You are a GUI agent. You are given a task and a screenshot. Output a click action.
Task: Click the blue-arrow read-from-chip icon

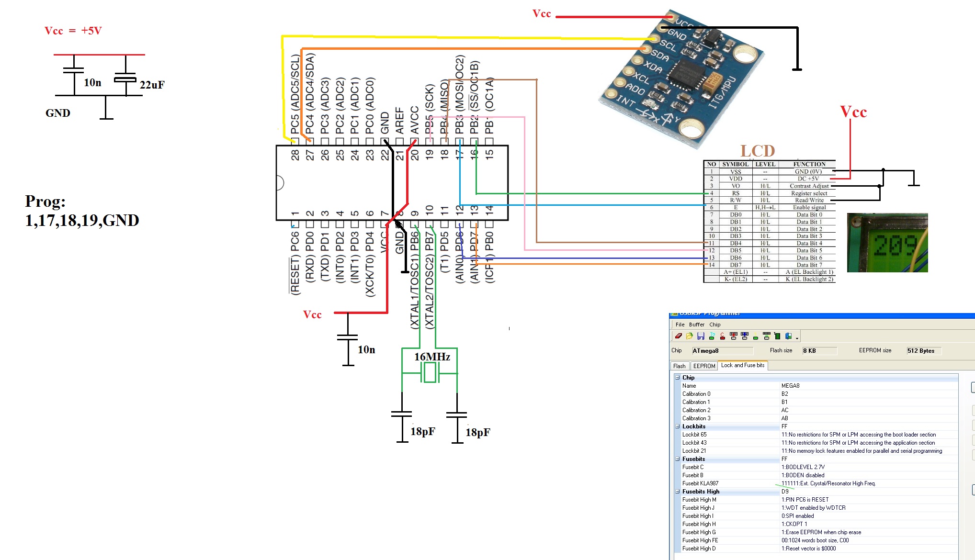[745, 336]
